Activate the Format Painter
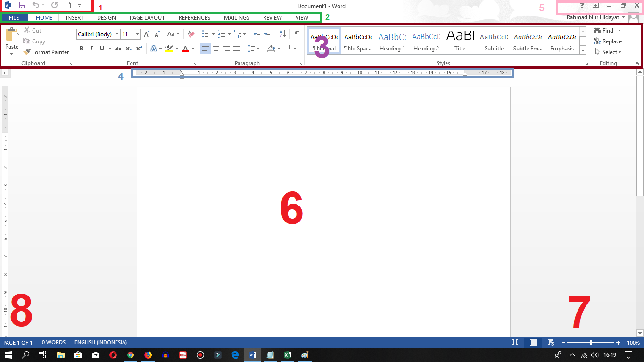 click(x=46, y=52)
